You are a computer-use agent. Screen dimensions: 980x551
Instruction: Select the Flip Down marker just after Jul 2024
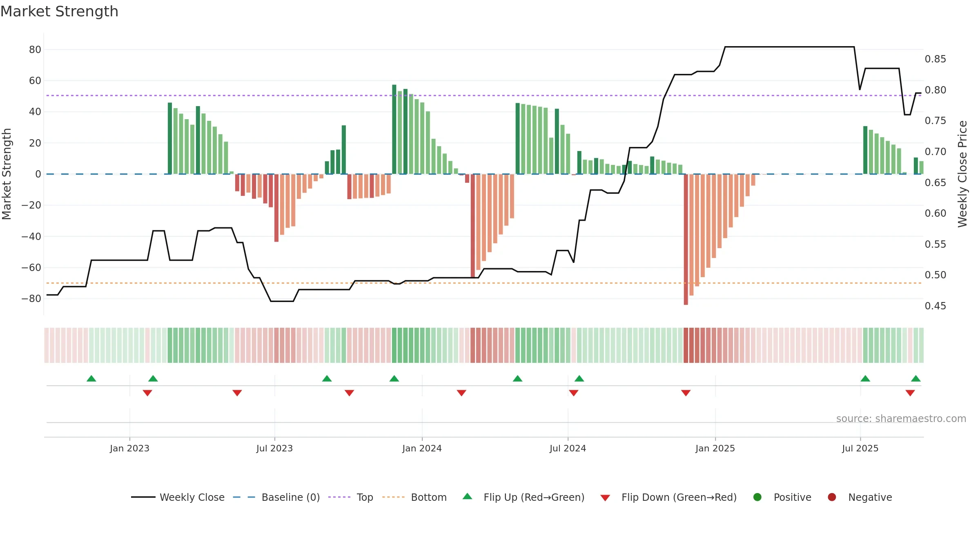[x=574, y=393]
